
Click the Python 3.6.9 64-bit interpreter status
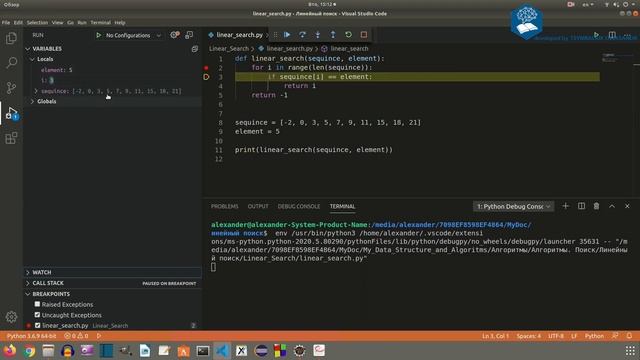click(x=31, y=336)
